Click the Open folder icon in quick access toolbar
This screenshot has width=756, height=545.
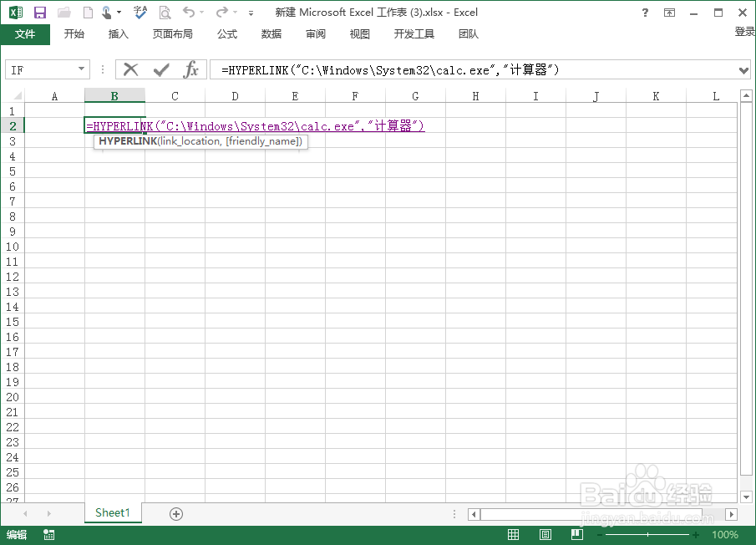(63, 13)
